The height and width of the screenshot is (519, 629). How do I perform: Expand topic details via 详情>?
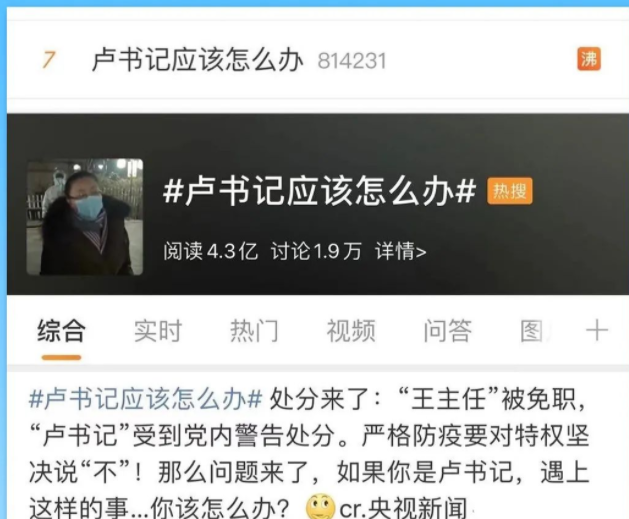coord(400,251)
